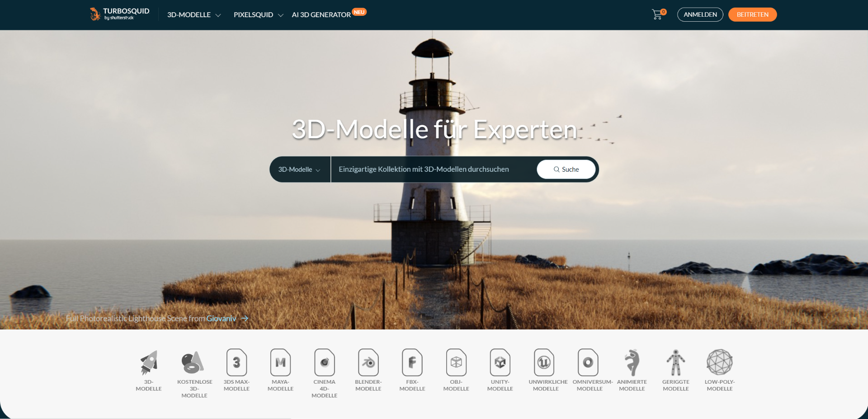Focus the 3D model search input field

tap(433, 169)
